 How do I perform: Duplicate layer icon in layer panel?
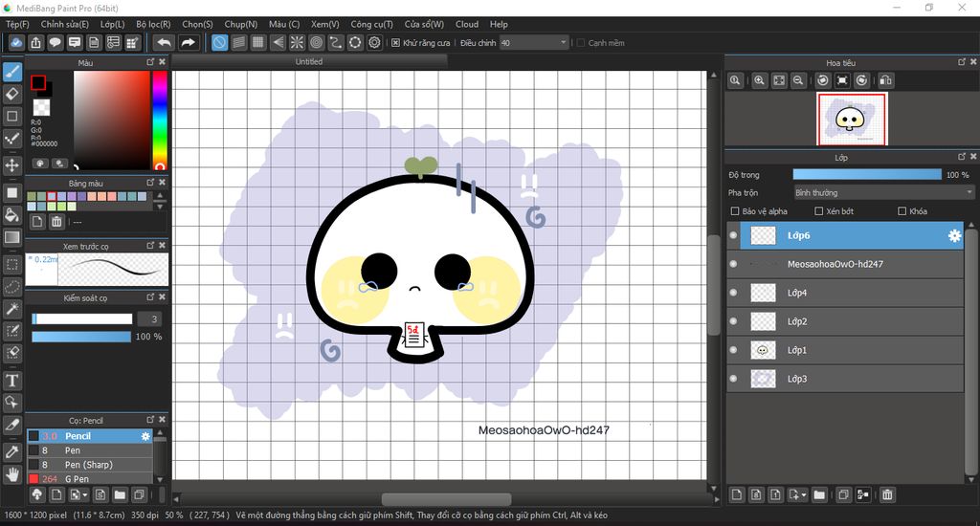pyautogui.click(x=843, y=494)
